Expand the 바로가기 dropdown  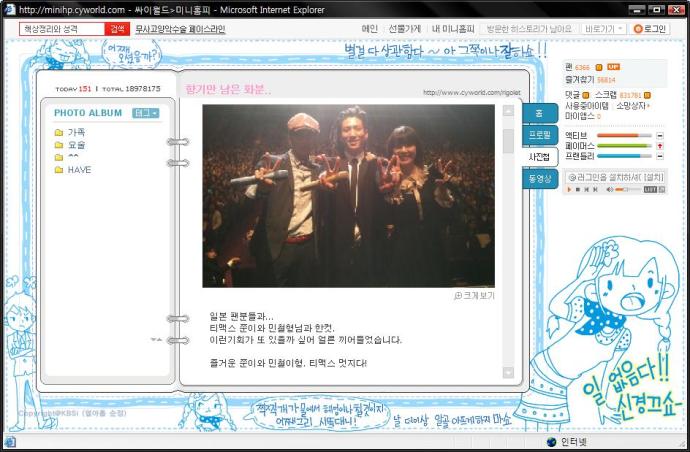pos(603,29)
